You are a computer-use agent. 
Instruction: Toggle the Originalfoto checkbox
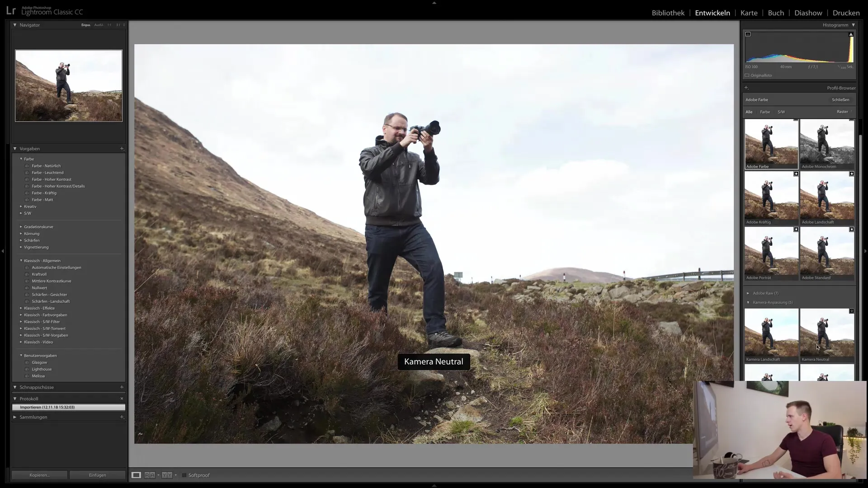pos(747,75)
